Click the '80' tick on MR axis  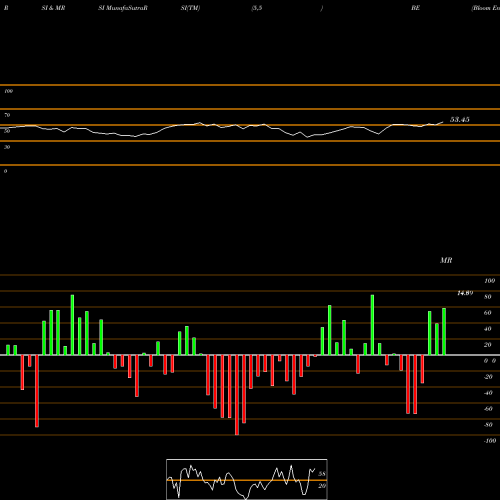(488, 297)
